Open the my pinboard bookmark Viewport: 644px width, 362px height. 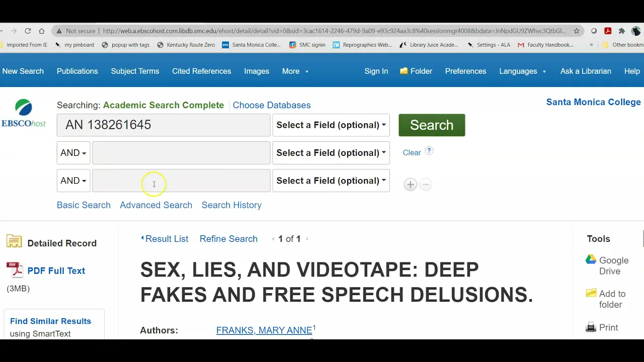pyautogui.click(x=74, y=45)
